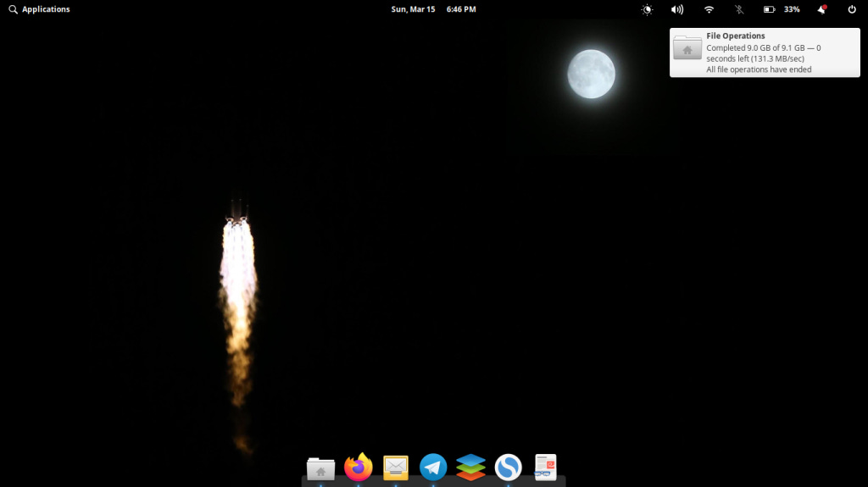868x487 pixels.
Task: Launch Files from the dock
Action: coord(320,468)
